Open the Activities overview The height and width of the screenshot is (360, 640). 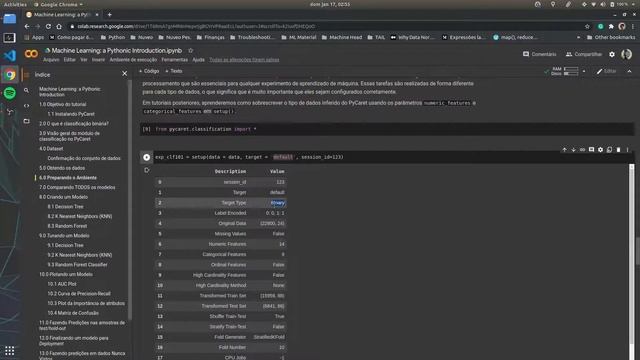pos(15,4)
